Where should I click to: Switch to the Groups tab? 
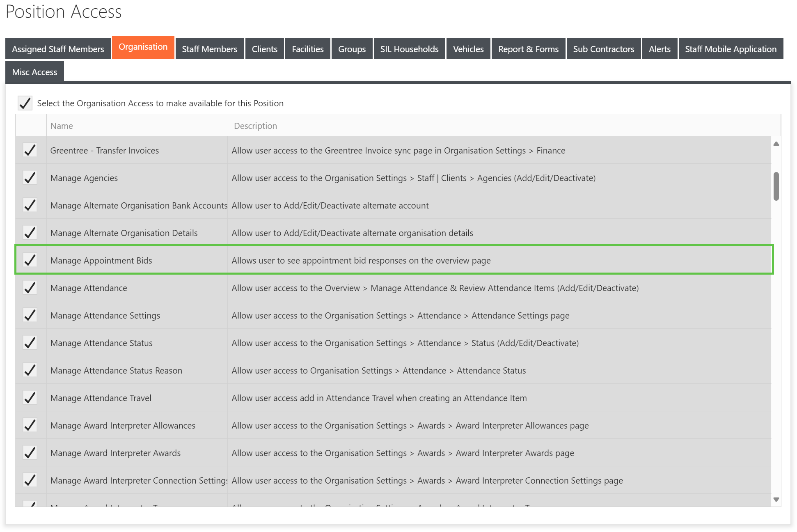352,49
